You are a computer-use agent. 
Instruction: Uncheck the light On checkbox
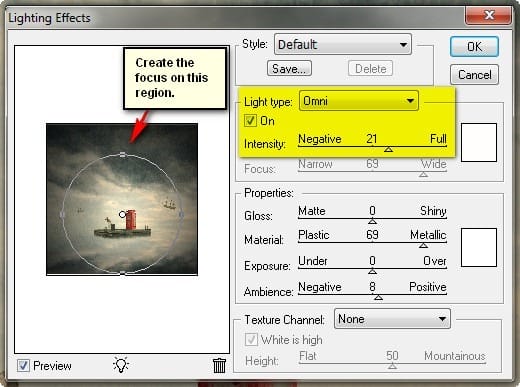(250, 120)
